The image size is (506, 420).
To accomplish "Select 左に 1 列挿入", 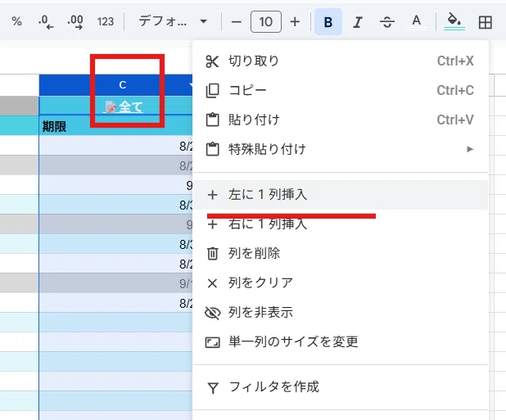I will tap(341, 195).
